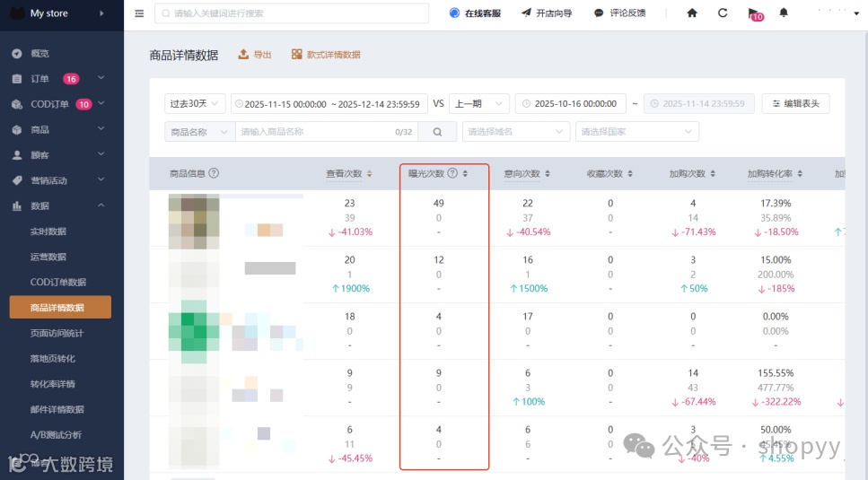
Task: Open 落地页转化 in the sidebar
Action: [x=53, y=358]
